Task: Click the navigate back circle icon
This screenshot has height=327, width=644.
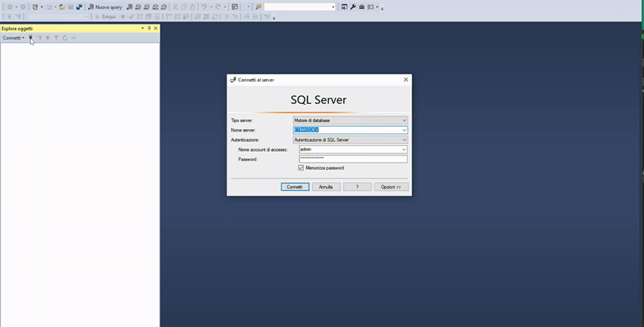Action: click(x=10, y=7)
